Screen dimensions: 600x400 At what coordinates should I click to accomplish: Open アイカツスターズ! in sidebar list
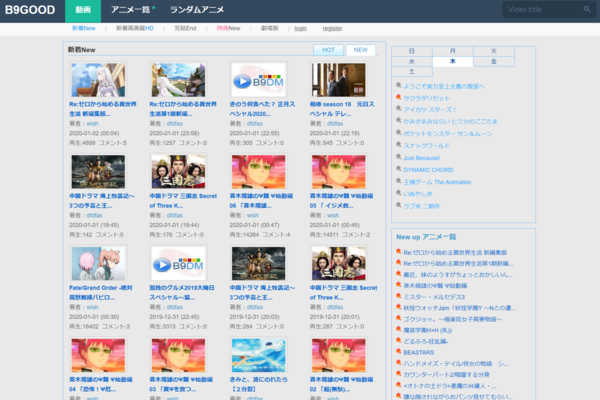pyautogui.click(x=430, y=109)
